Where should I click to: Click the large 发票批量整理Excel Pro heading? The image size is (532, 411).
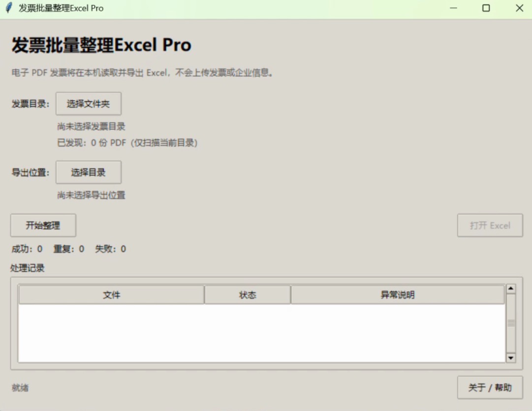(101, 45)
